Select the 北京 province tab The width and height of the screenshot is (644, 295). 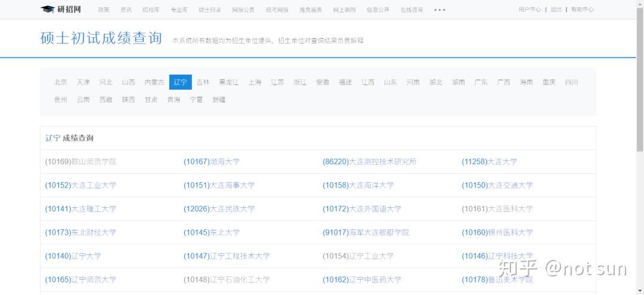pyautogui.click(x=60, y=82)
